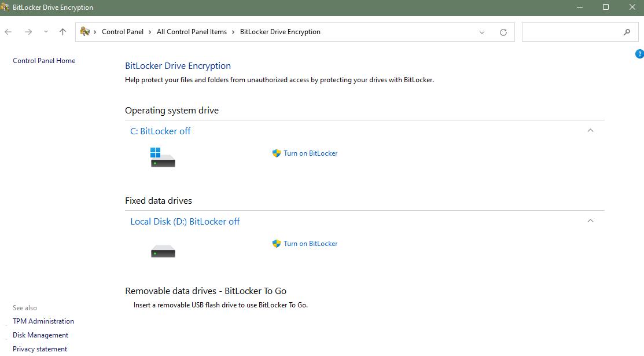The image size is (644, 356).
Task: Open TPM Administration
Action: pyautogui.click(x=43, y=321)
